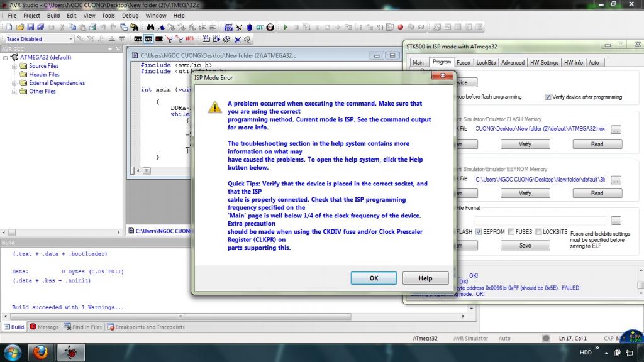This screenshot has width=644, height=362.
Task: Switch to the HW Settings tab
Action: [x=544, y=63]
